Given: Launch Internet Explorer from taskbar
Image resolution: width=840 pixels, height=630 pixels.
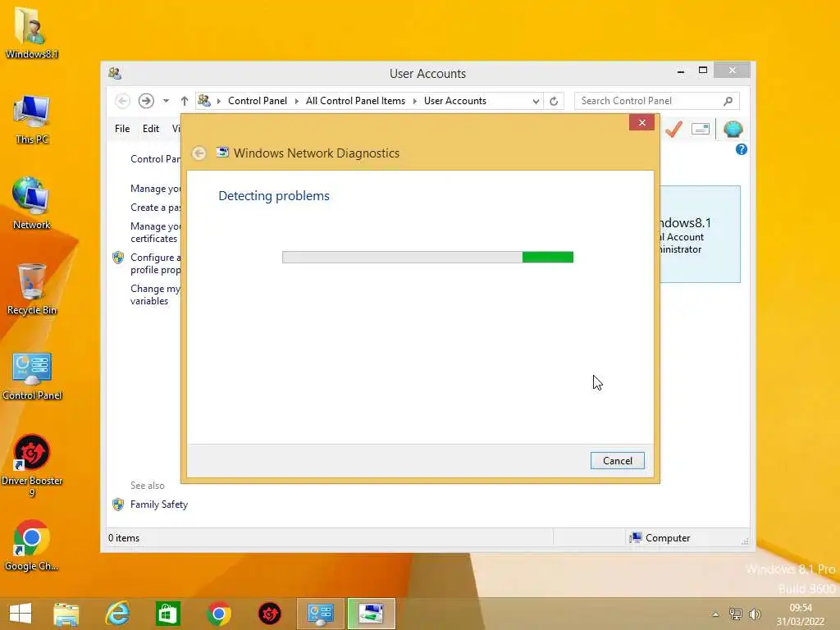Looking at the screenshot, I should click(x=117, y=614).
